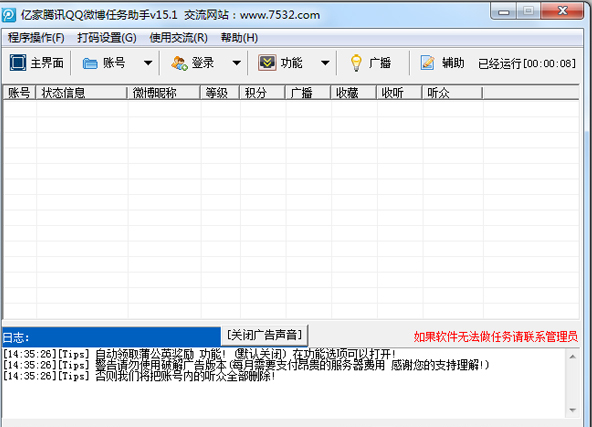Maximize the window
The height and width of the screenshot is (427, 592).
[528, 11]
